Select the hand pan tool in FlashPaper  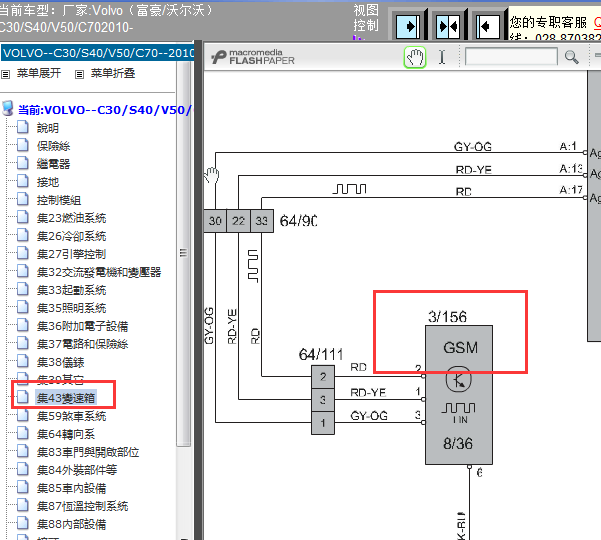coord(414,57)
